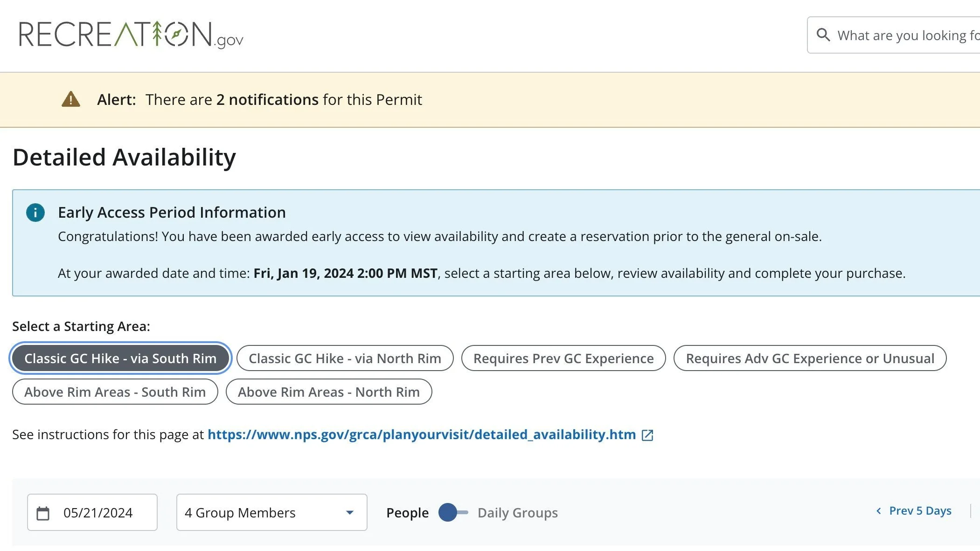Choose Above Rim Areas - North Rim
The image size is (980, 551).
click(x=329, y=392)
